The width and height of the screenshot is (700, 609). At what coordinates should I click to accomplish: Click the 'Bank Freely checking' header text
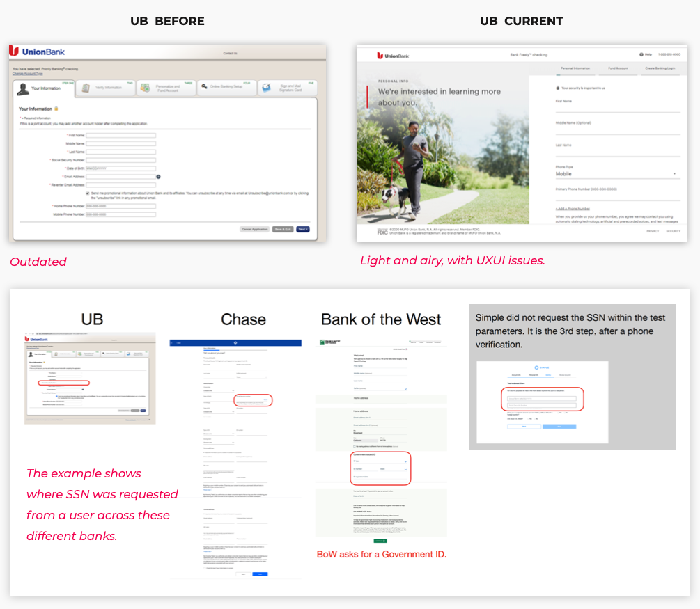tap(529, 55)
